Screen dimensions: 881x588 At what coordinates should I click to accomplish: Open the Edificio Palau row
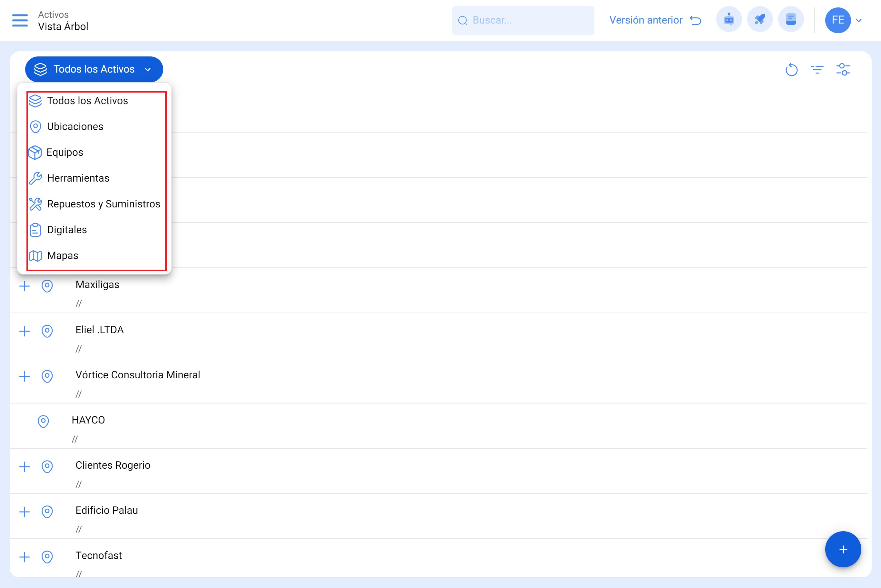click(x=438, y=516)
